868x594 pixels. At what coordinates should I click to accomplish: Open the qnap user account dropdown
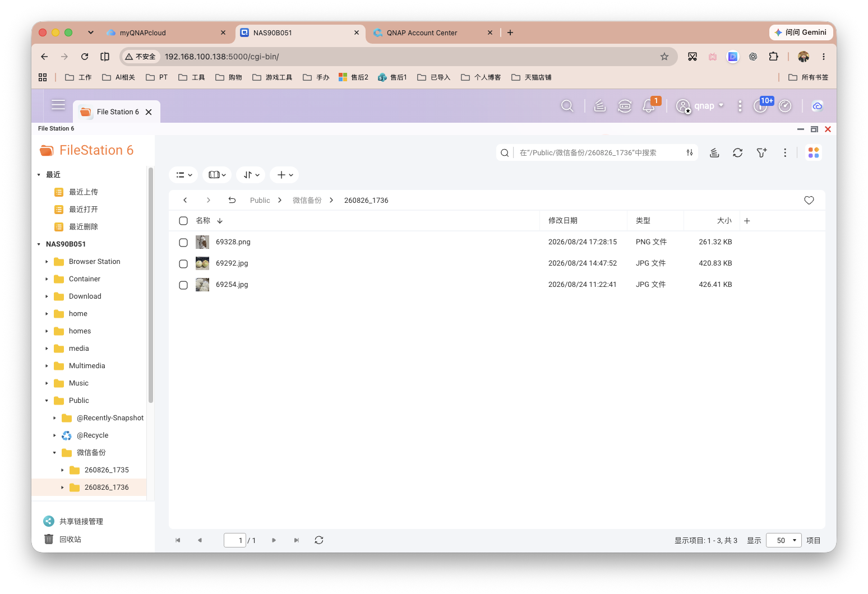[700, 106]
